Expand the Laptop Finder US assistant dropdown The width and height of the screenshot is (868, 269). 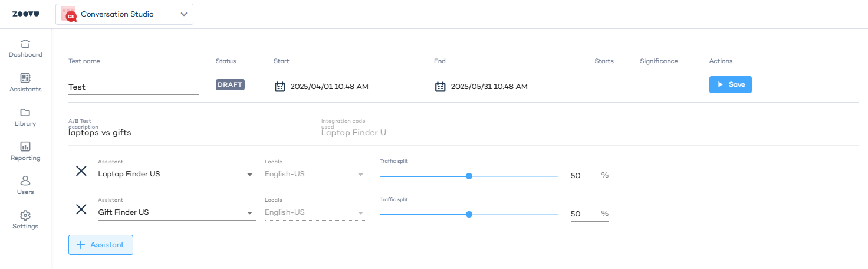click(x=249, y=175)
